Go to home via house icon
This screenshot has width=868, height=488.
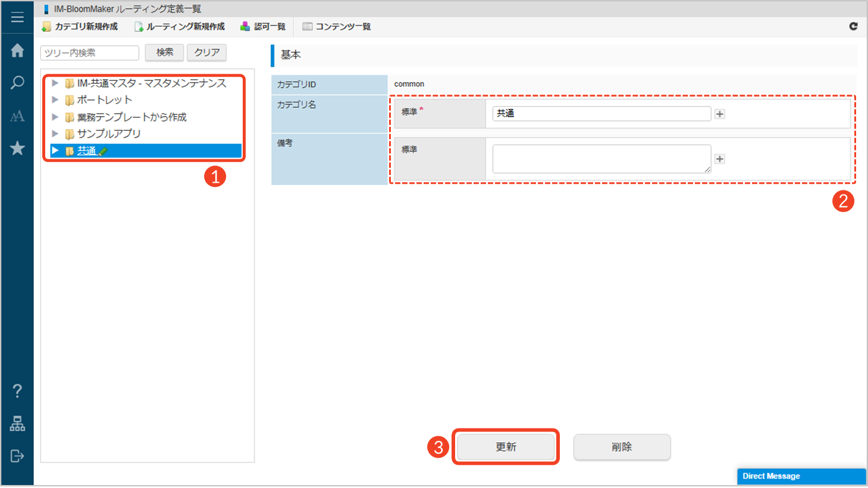(x=17, y=51)
